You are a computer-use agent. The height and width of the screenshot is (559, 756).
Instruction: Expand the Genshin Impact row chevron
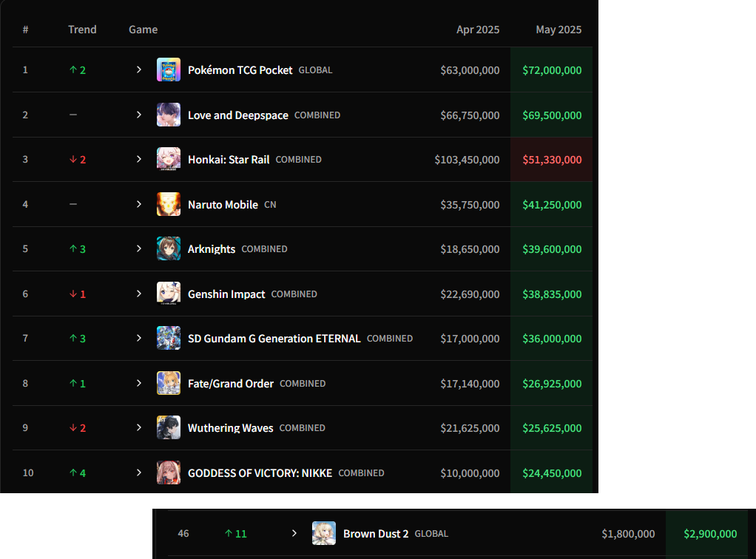tap(139, 294)
